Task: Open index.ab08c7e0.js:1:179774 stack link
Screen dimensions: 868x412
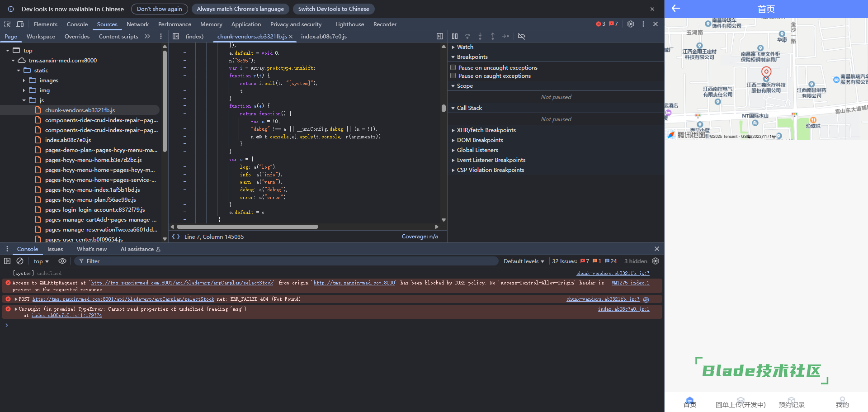Action: click(x=67, y=315)
